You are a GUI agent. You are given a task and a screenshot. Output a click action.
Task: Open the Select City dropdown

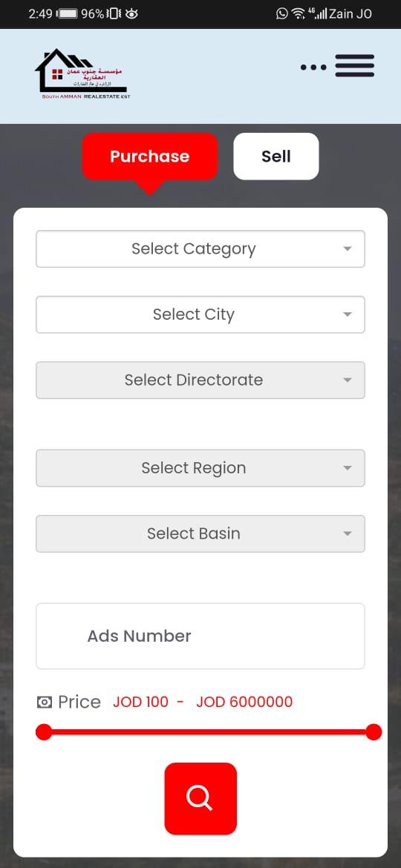coord(200,315)
